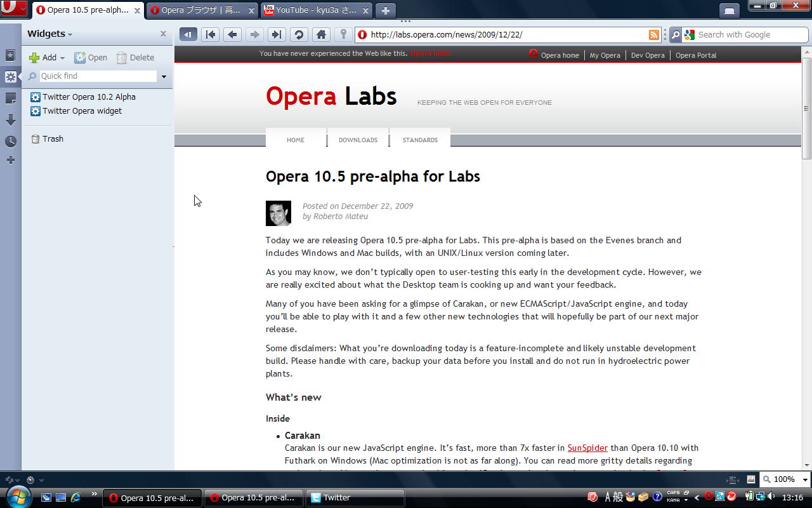Go to the Home page
The image size is (812, 508).
(x=322, y=35)
